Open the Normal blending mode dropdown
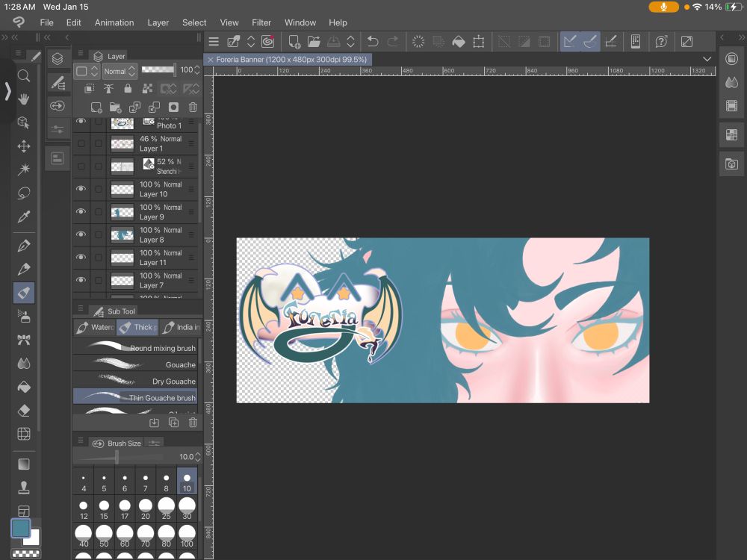 click(120, 71)
